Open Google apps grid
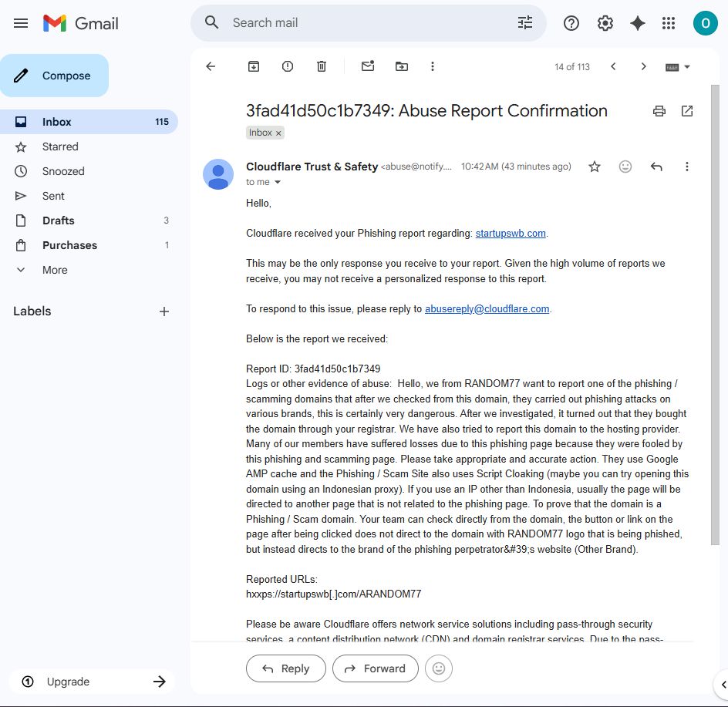Image resolution: width=728 pixels, height=707 pixels. point(669,23)
